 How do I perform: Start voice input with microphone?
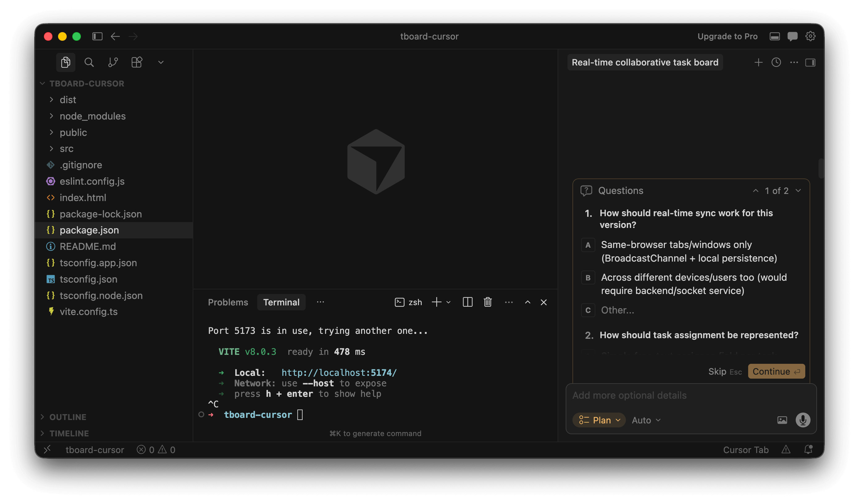coord(803,420)
